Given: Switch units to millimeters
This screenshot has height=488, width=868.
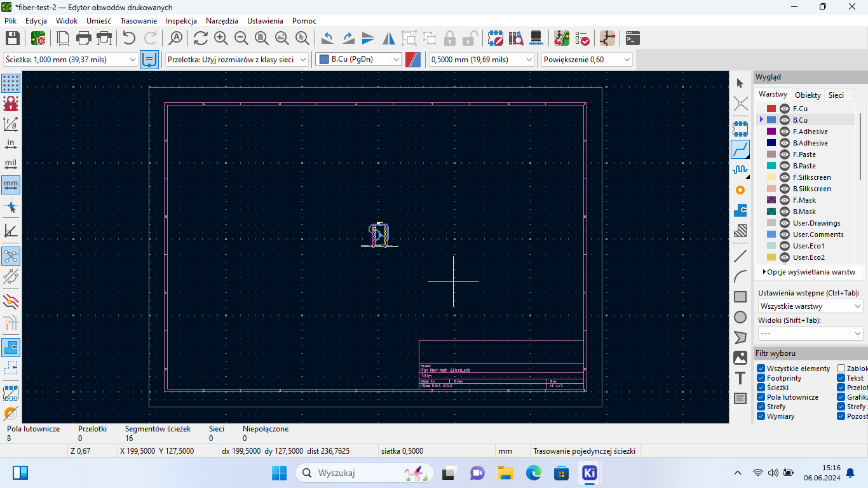Looking at the screenshot, I should tap(11, 185).
